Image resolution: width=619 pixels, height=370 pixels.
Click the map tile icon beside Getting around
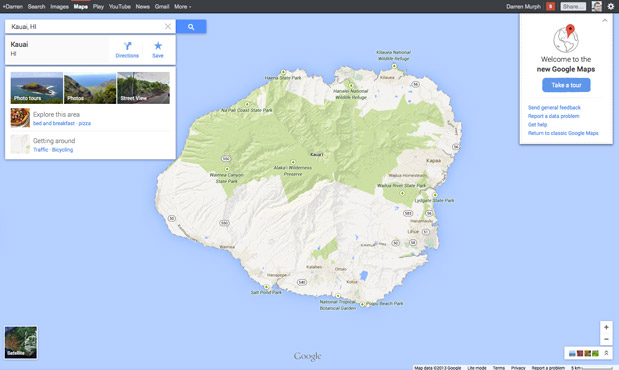pos(20,144)
